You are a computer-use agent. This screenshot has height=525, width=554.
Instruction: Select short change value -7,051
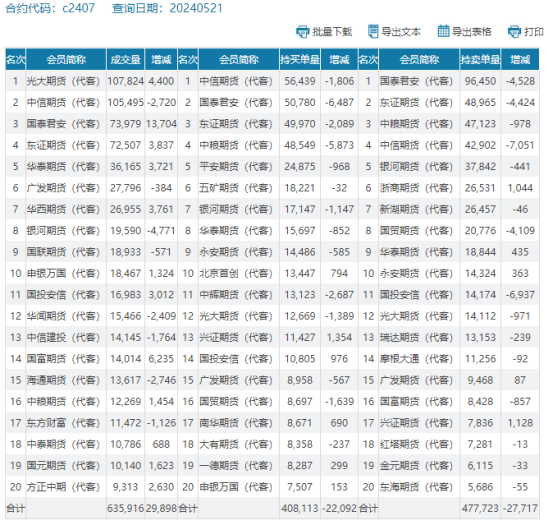[x=520, y=145]
